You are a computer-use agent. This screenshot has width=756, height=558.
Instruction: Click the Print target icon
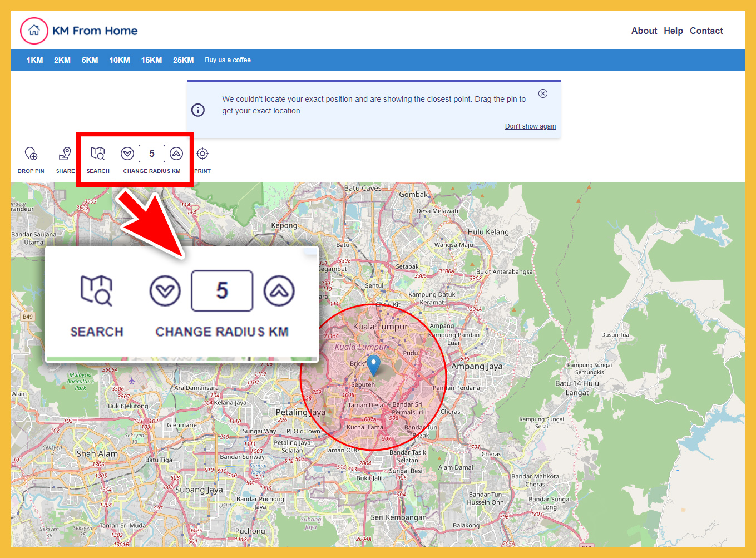point(202,154)
